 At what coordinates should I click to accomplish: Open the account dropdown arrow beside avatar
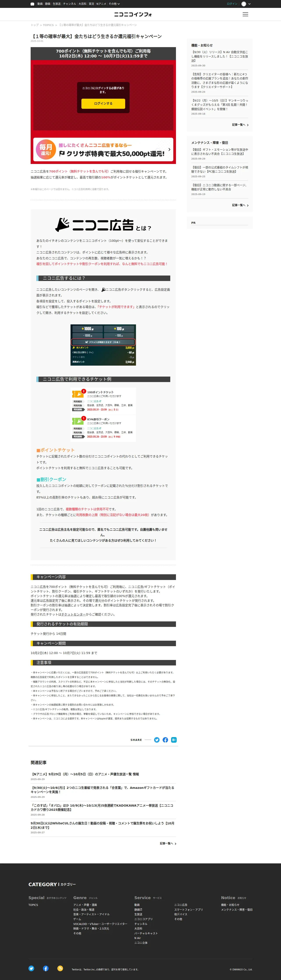tap(249, 4)
